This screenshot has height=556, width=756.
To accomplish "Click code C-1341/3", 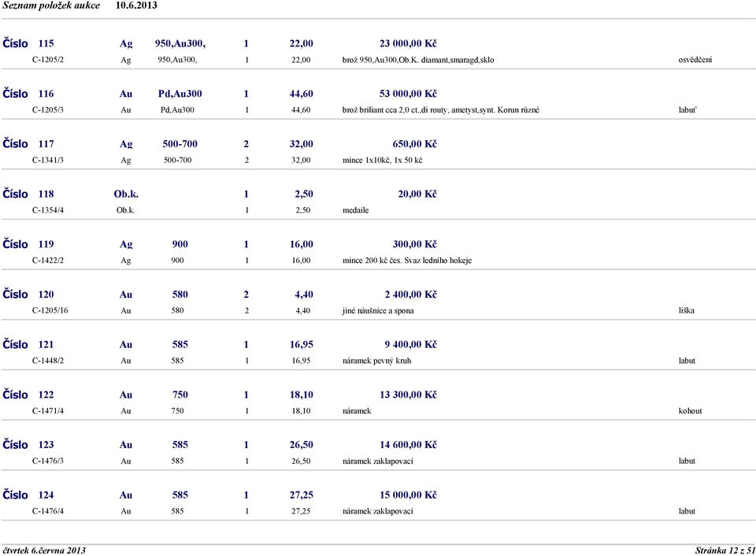I will 48,160.
